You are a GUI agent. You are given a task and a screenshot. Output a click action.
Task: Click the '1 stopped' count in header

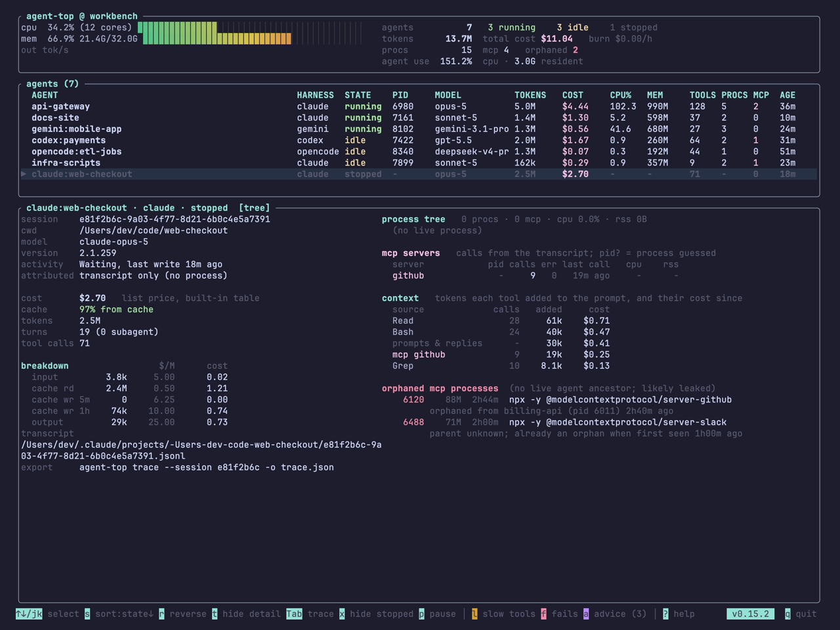click(x=633, y=28)
